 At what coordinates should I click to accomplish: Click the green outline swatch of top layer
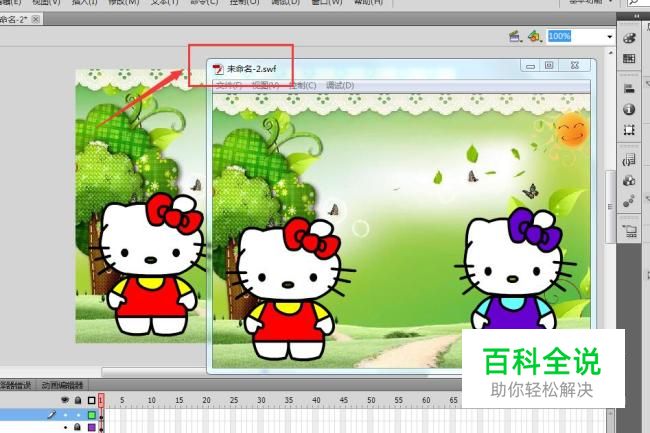(92, 415)
